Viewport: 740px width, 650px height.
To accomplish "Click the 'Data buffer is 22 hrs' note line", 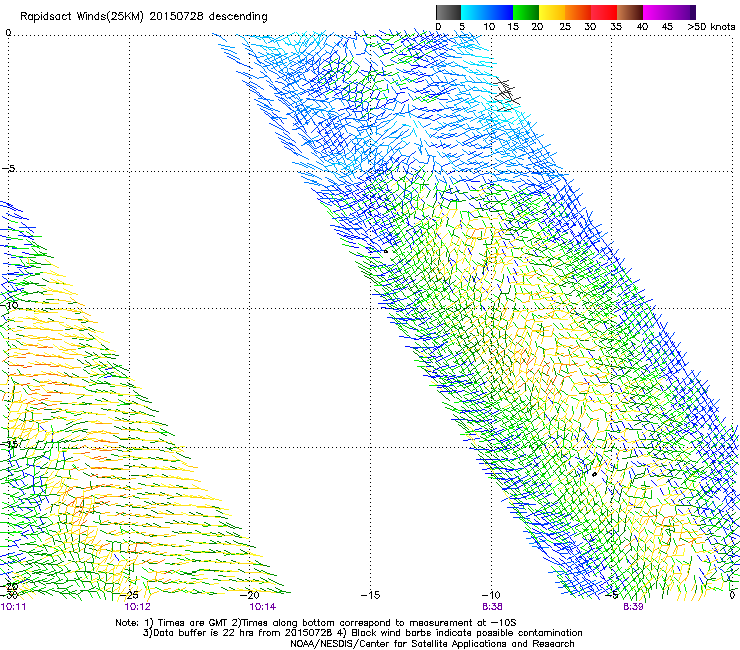I will tap(362, 633).
